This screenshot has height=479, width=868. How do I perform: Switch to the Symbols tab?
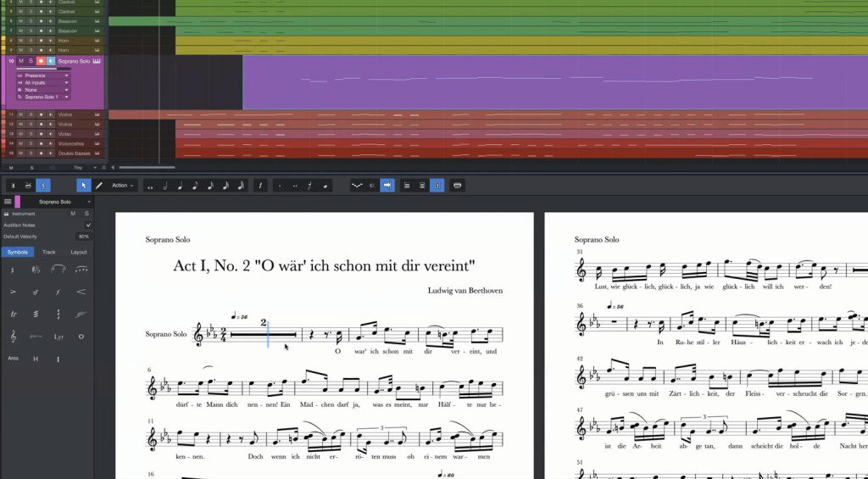click(18, 252)
